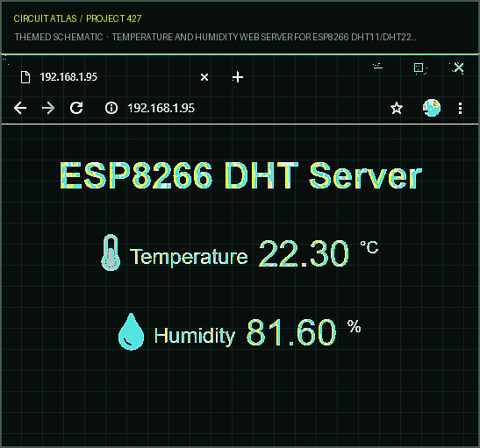
Task: Minimize the browser window
Action: pyautogui.click(x=377, y=67)
